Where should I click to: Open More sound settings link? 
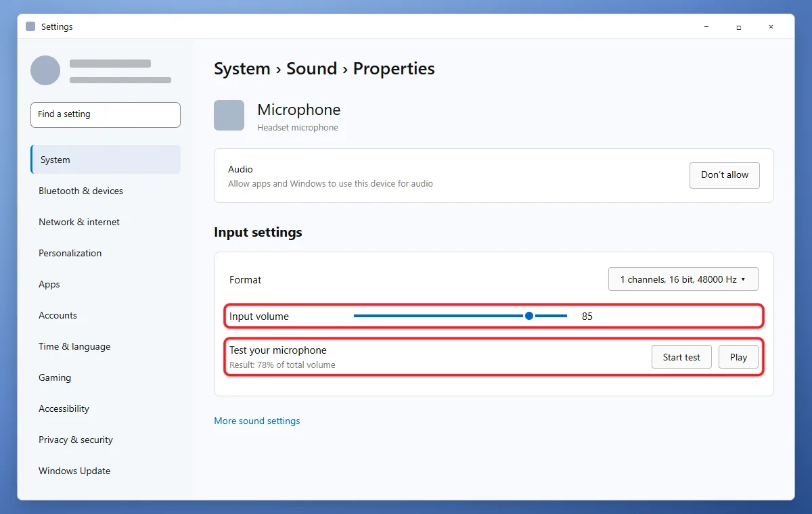tap(257, 421)
